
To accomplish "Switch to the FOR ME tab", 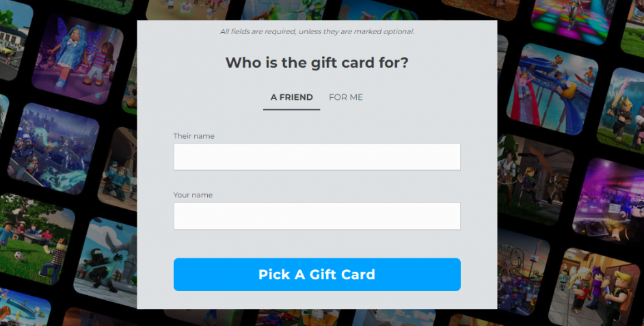I will (346, 98).
